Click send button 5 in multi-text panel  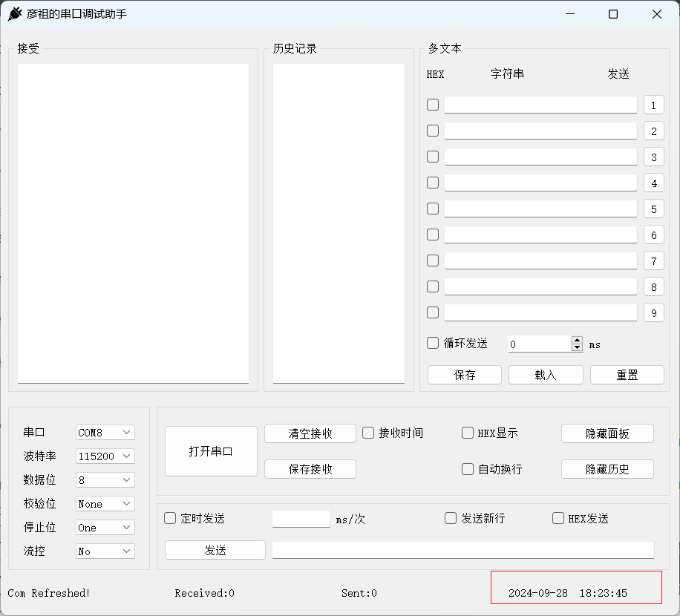click(653, 209)
